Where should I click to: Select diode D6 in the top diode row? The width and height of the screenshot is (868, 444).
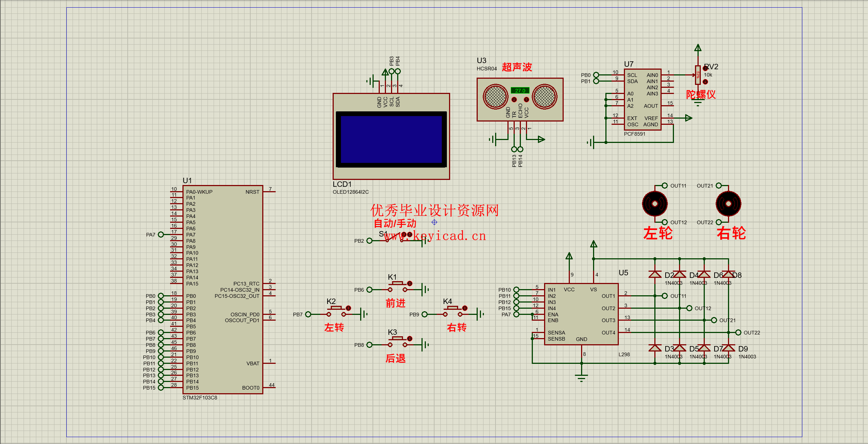[704, 274]
